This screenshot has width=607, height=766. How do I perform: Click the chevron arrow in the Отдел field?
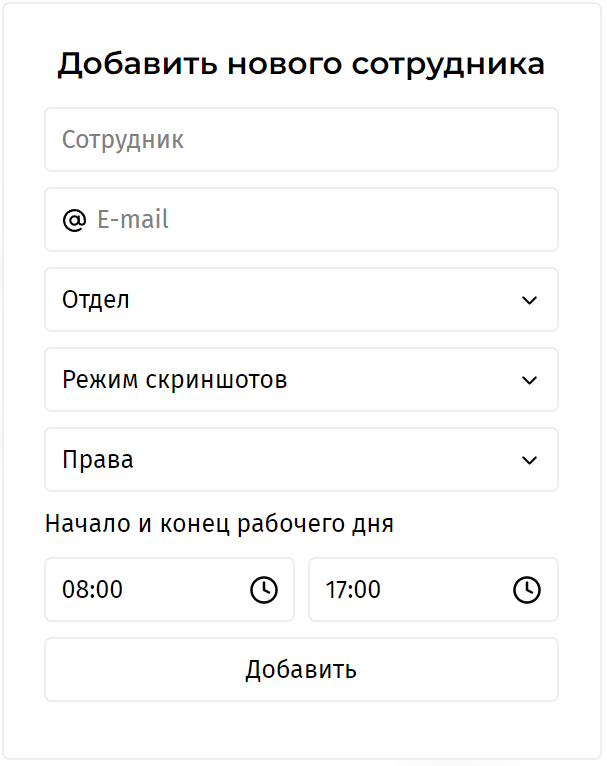point(529,300)
